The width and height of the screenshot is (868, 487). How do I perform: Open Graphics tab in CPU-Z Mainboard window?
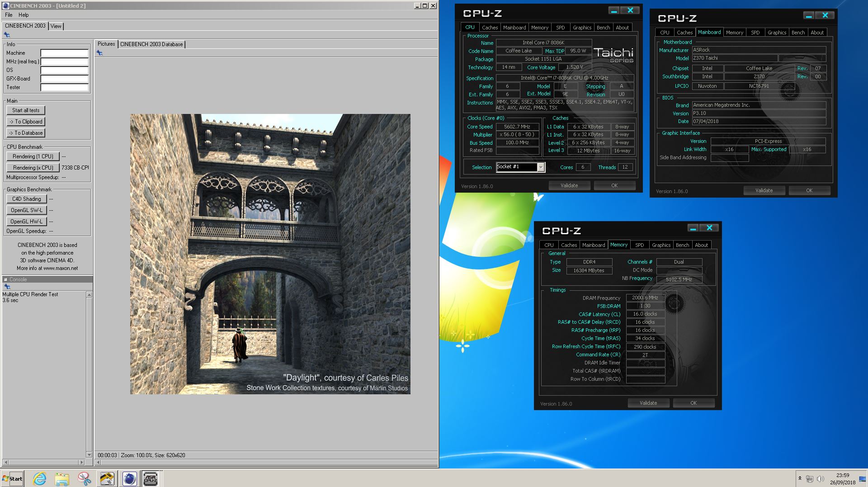pos(777,33)
